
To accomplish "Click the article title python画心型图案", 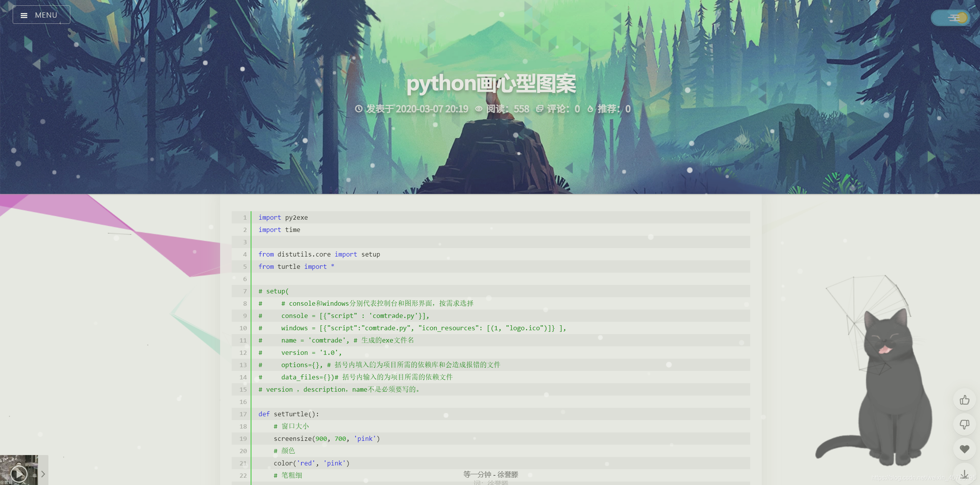I will [x=491, y=84].
